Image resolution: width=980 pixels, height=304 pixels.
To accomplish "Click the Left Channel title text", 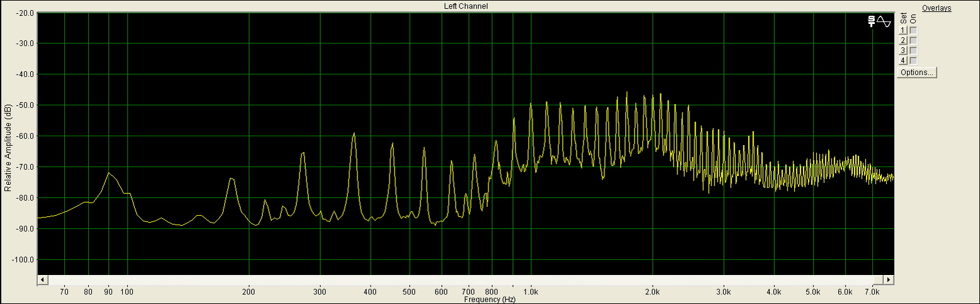I will click(466, 6).
